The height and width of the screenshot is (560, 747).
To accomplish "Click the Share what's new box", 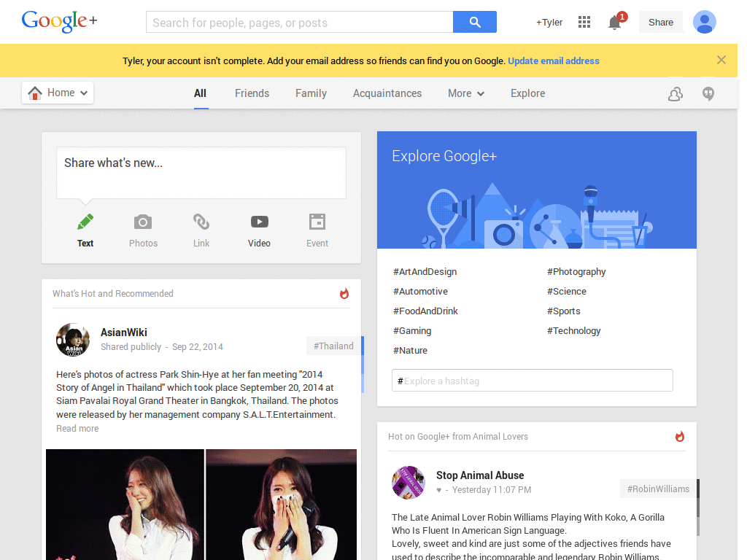I will tap(201, 172).
